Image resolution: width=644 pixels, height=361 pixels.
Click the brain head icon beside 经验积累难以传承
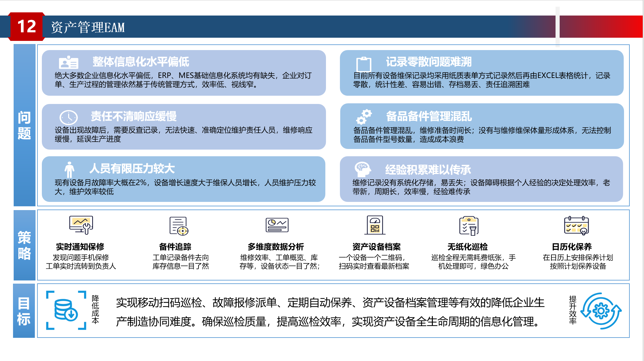point(363,169)
